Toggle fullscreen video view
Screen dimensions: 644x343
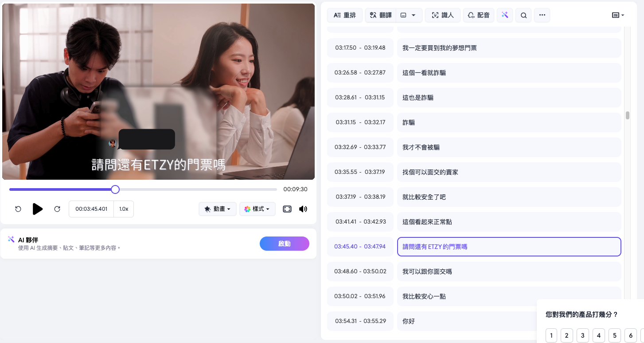point(287,209)
